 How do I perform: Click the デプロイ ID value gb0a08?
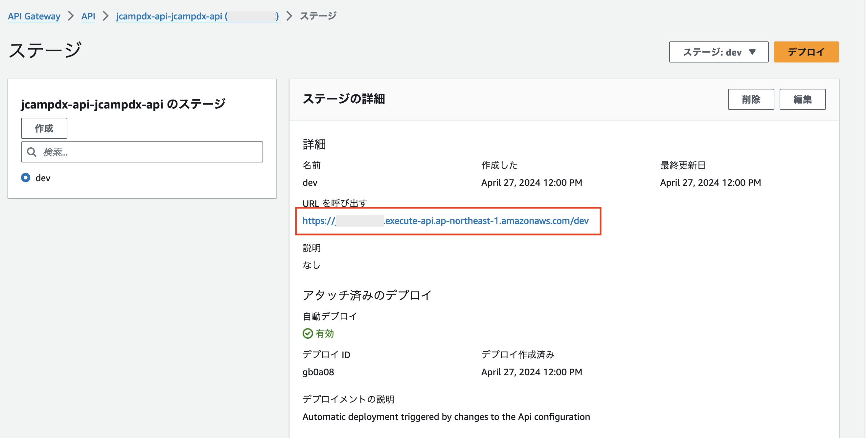tap(318, 372)
